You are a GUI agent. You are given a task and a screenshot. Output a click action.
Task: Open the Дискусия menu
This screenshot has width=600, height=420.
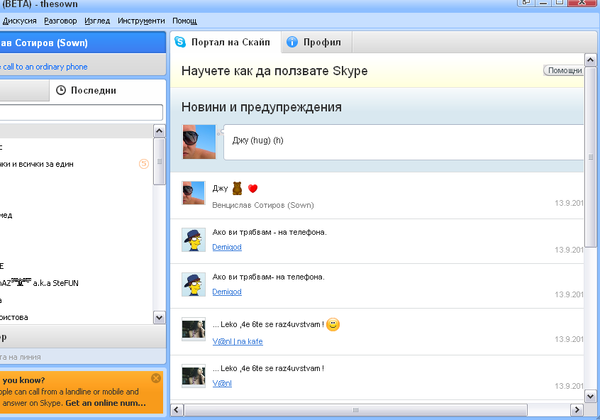pyautogui.click(x=19, y=21)
